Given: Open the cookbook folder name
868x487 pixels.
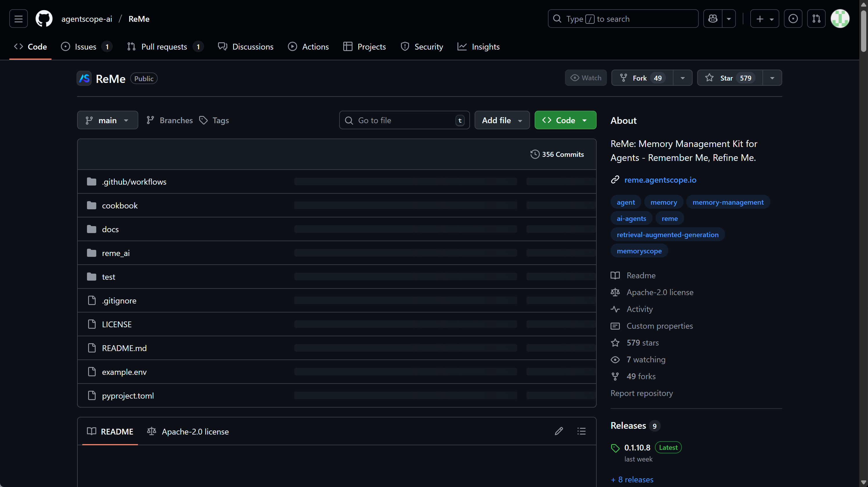Looking at the screenshot, I should click(x=120, y=206).
